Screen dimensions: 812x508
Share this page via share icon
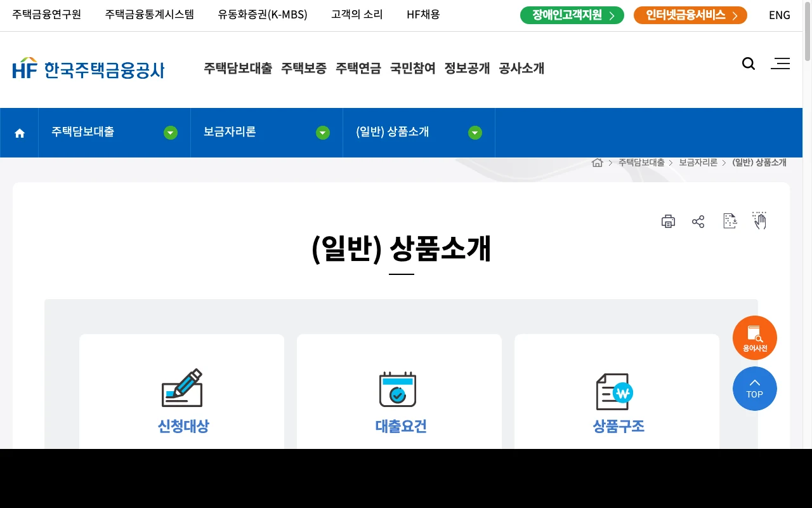[698, 221]
